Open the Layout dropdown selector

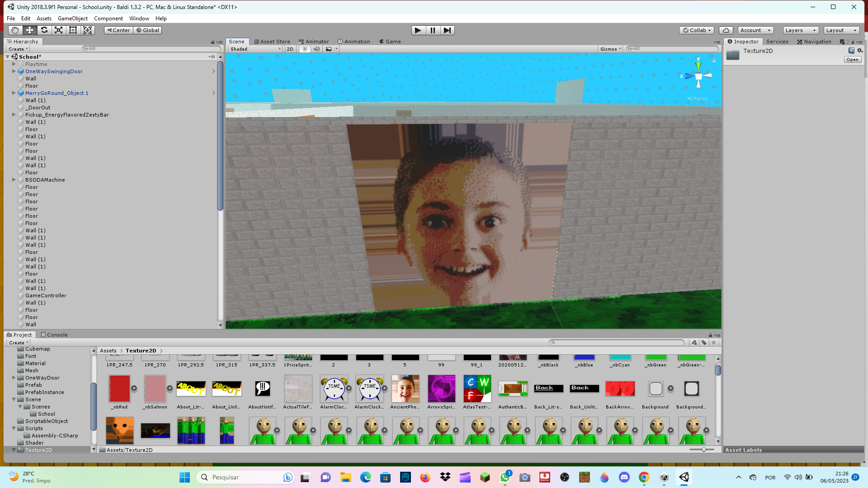pyautogui.click(x=843, y=30)
